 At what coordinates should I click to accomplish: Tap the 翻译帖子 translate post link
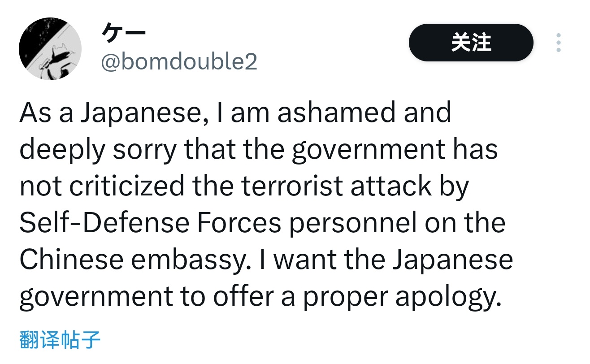point(60,340)
